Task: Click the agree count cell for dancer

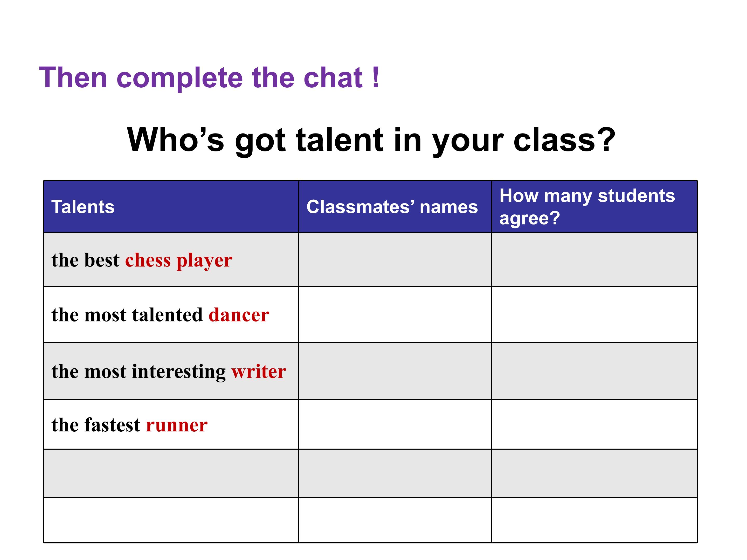Action: (x=594, y=314)
